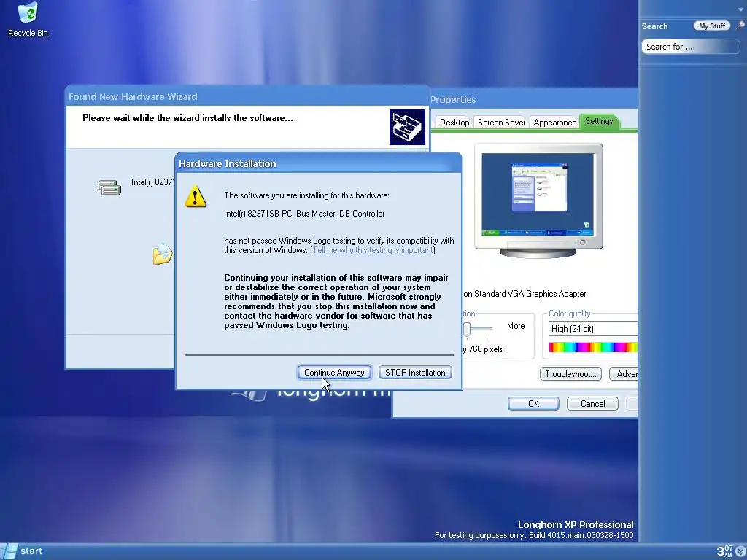Click the Intel(r) 82371SB PCI Bus Master text
This screenshot has width=747, height=560.
click(304, 214)
